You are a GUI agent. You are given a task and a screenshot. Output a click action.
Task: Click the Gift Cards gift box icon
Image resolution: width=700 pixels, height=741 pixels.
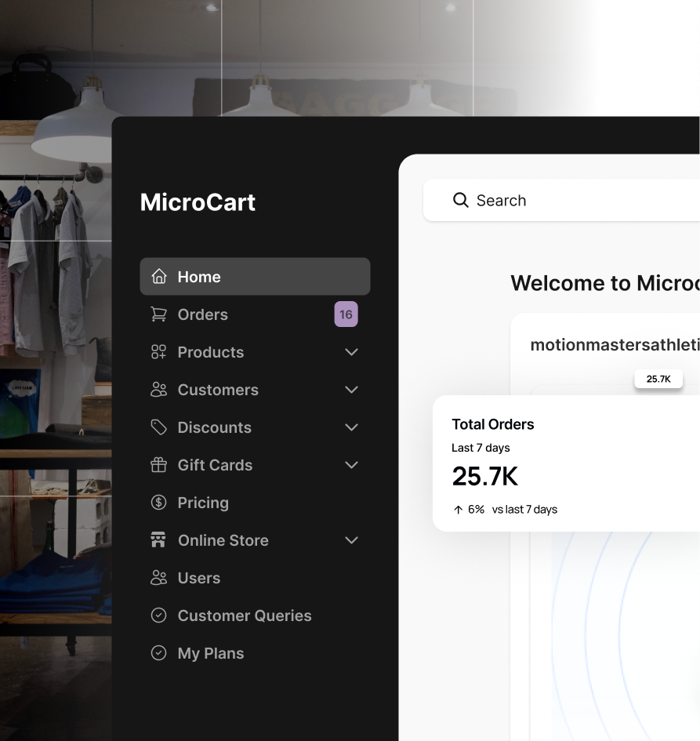click(x=159, y=465)
